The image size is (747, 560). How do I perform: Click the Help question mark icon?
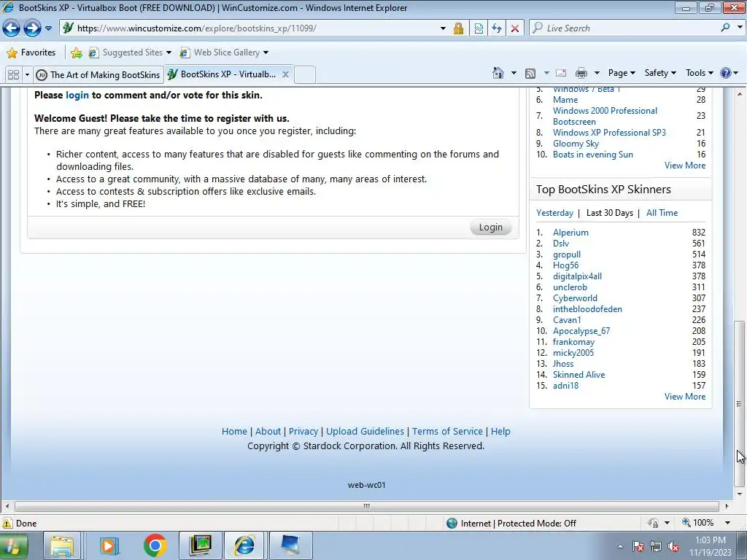click(726, 73)
